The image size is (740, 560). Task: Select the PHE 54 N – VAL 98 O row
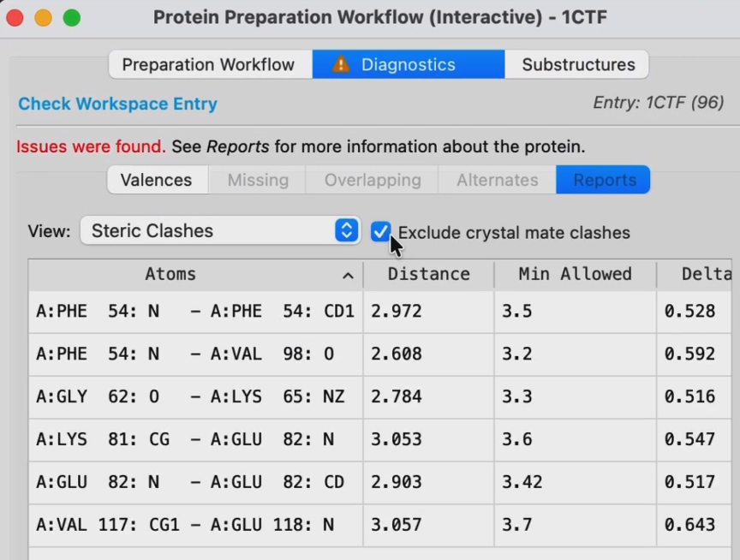click(x=380, y=354)
